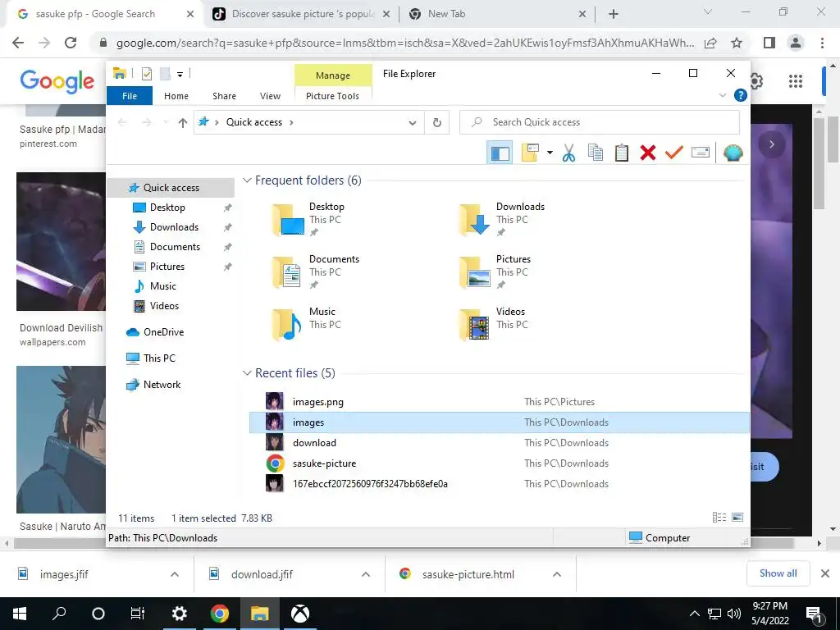
Task: Click Show all downloads button
Action: 778,573
